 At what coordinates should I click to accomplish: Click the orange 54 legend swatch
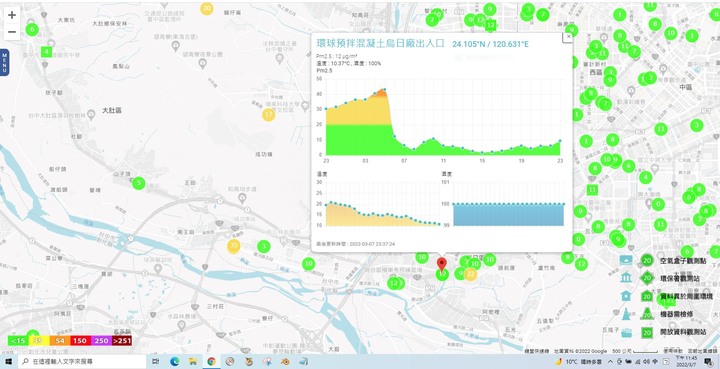(60, 341)
